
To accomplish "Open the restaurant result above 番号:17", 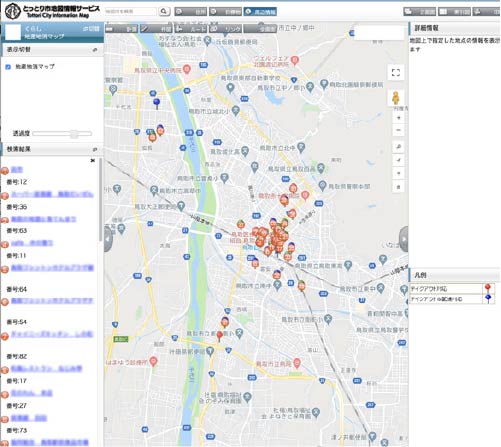I will [46, 368].
